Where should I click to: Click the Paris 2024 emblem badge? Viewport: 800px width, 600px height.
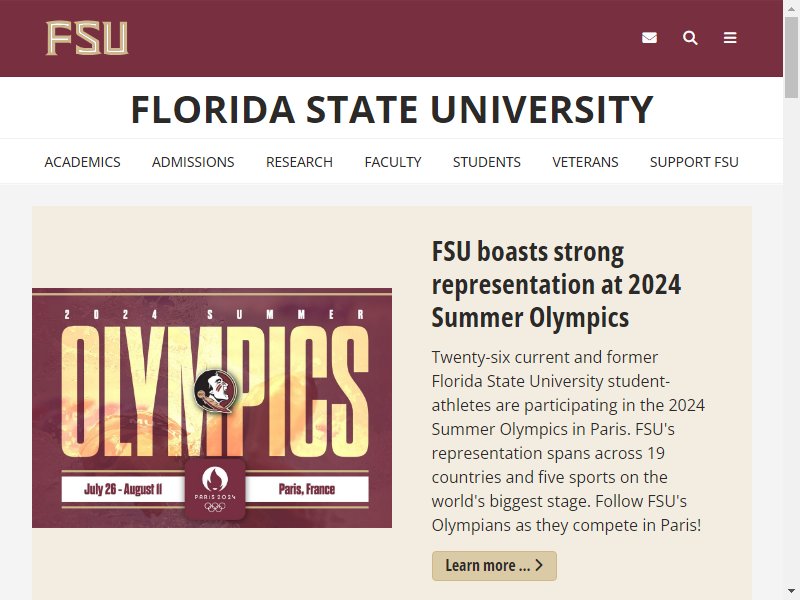pyautogui.click(x=215, y=489)
